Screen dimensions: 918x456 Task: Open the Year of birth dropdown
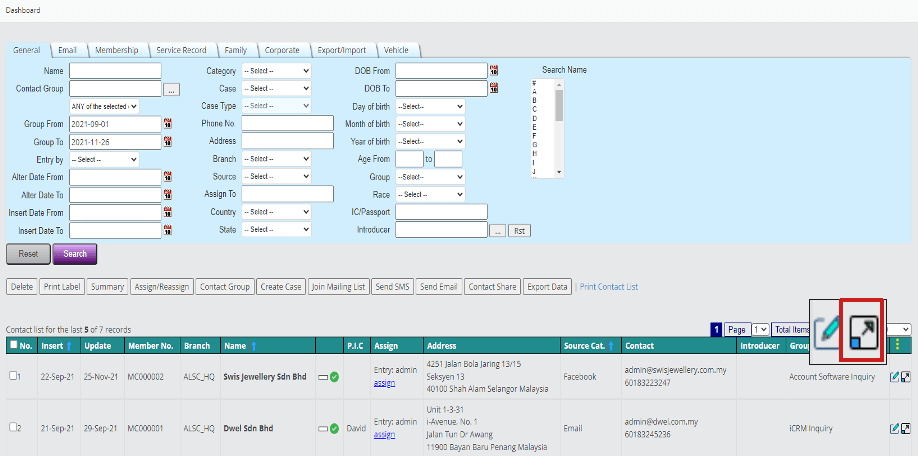pyautogui.click(x=430, y=142)
